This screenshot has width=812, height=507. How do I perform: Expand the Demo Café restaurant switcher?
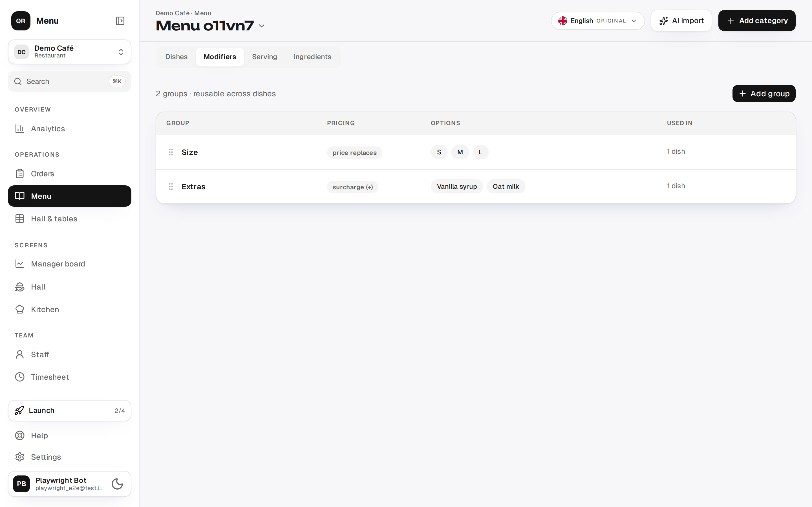tap(69, 52)
